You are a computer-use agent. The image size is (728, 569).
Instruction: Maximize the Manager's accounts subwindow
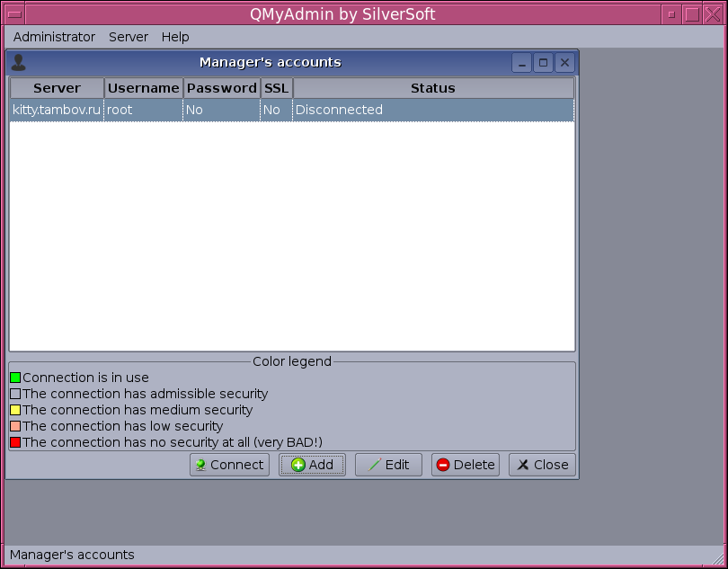point(543,63)
